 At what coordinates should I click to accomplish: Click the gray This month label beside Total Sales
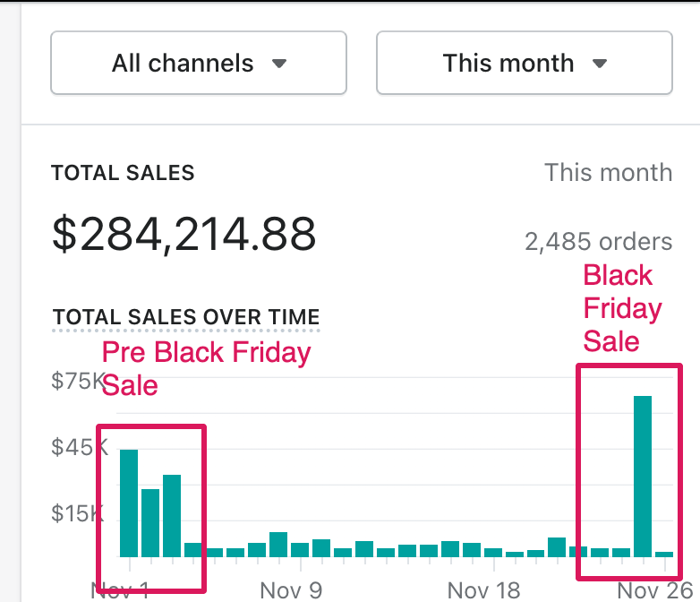608,172
